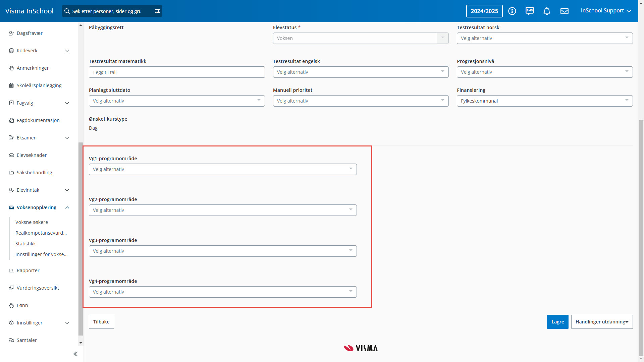Viewport: 644px width, 362px height.
Task: Click the Testresultat matematikk number field
Action: pos(177,72)
